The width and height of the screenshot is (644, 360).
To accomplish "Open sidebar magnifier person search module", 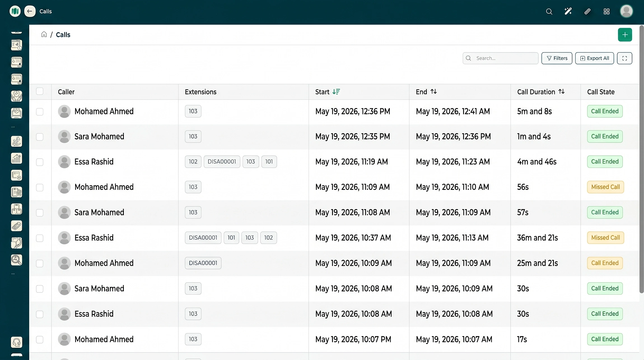I will pos(17,260).
